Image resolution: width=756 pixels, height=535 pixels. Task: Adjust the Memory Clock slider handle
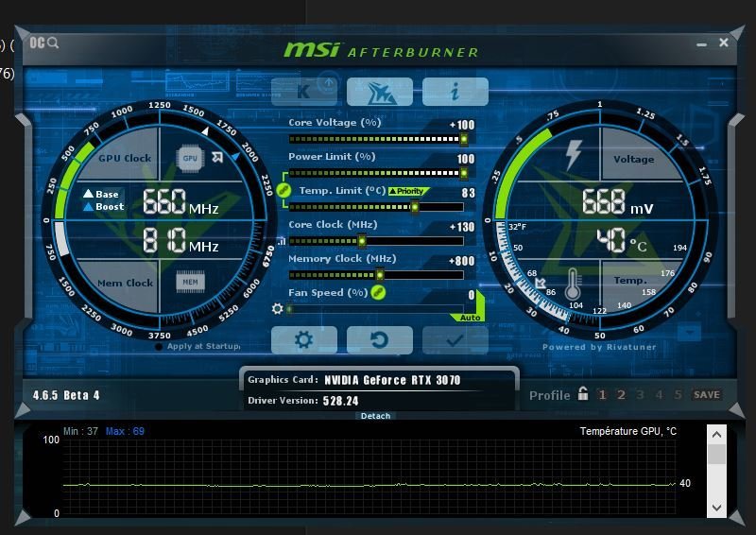[380, 275]
